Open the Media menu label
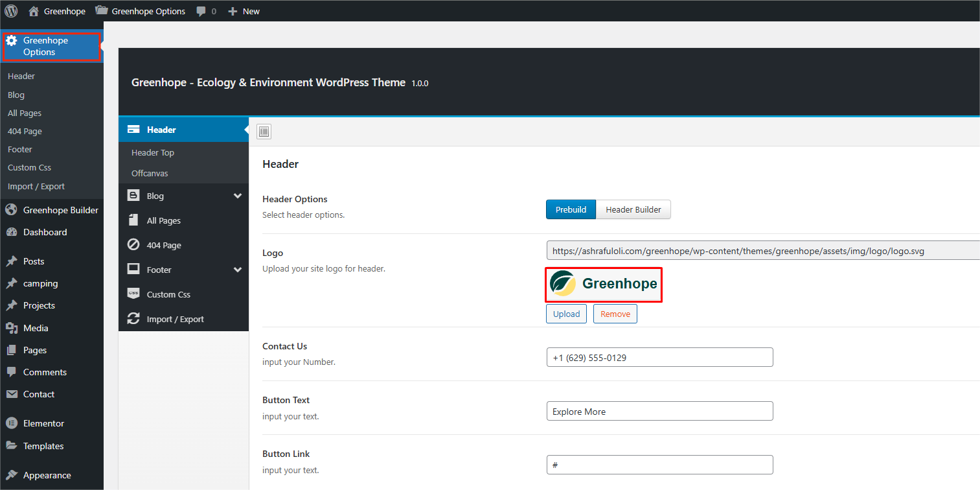Viewport: 980px width, 490px height. 36,328
